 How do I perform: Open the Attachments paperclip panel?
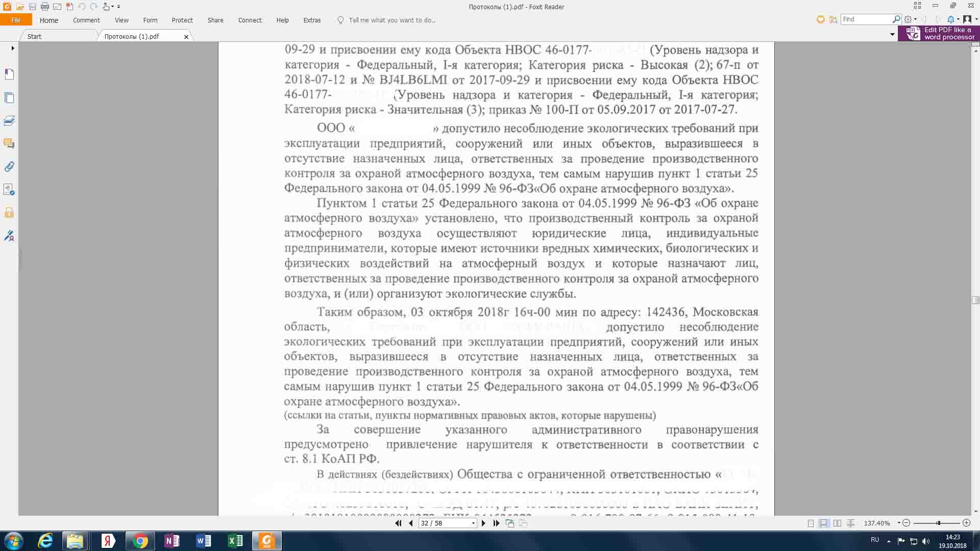coord(9,167)
